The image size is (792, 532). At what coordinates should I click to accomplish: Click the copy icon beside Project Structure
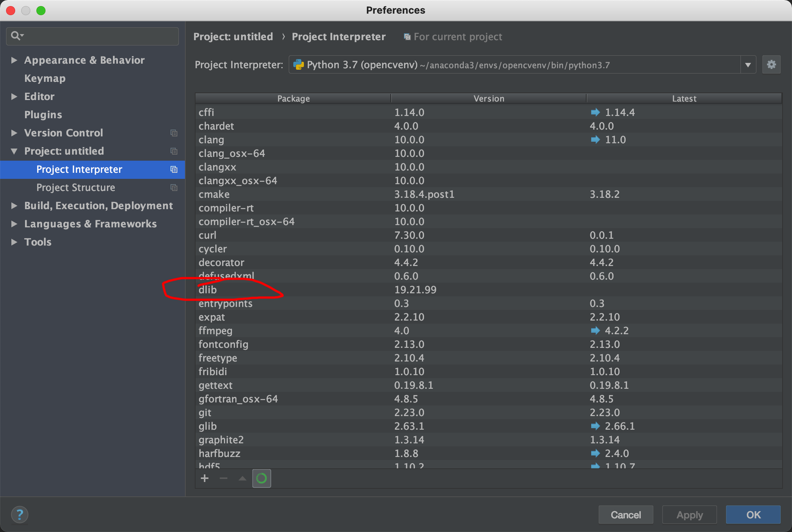click(174, 188)
